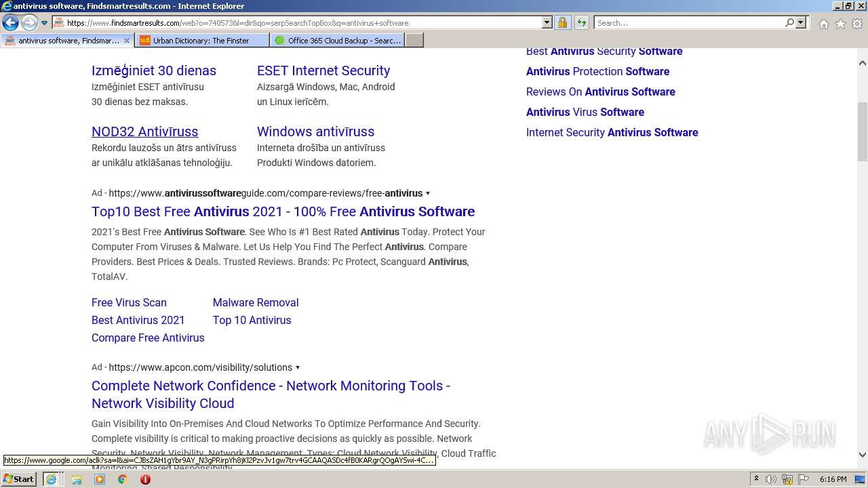This screenshot has height=488, width=868.
Task: Open the Top 10 Antivirus sitelink
Action: (x=252, y=320)
